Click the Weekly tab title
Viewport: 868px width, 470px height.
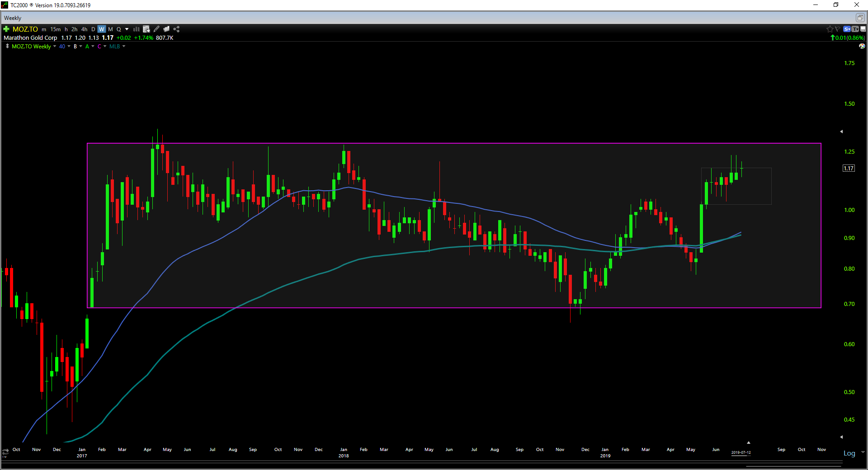coord(13,18)
